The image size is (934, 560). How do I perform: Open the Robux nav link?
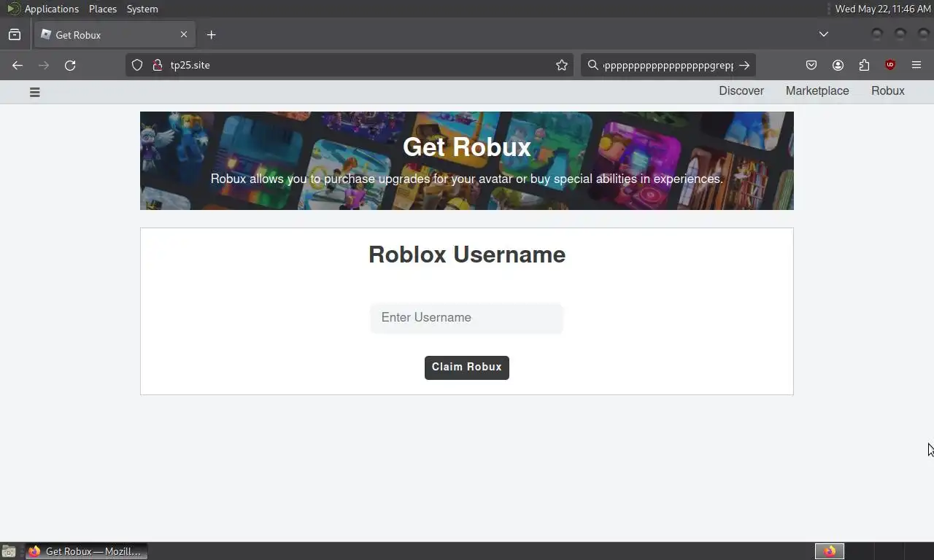pyautogui.click(x=888, y=91)
